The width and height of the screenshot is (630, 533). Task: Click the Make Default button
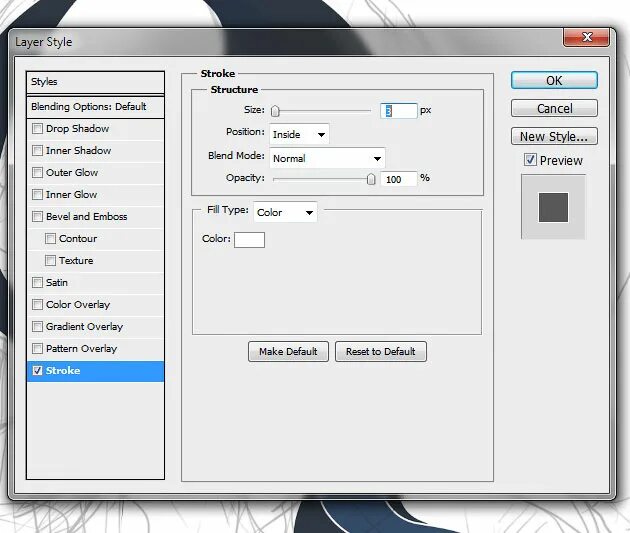(x=288, y=351)
